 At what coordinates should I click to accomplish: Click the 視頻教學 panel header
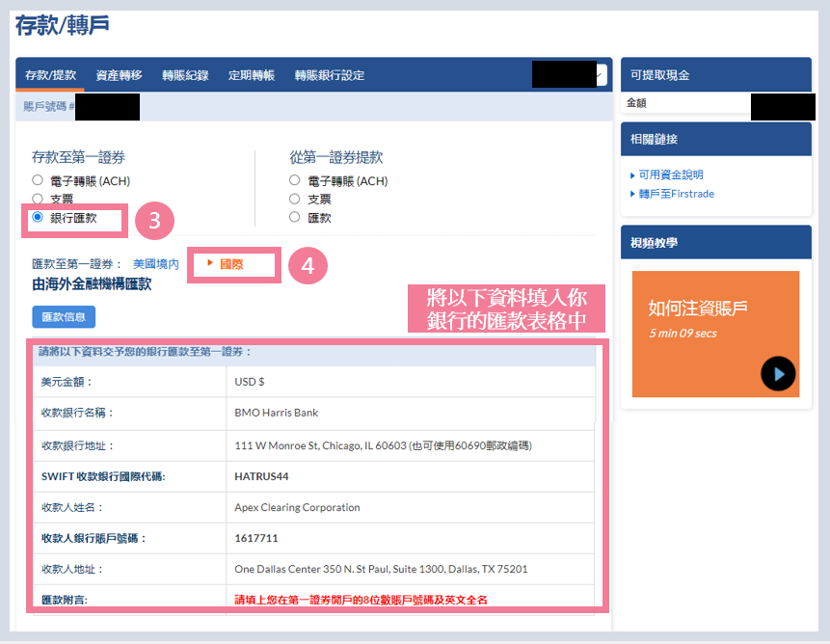[715, 242]
